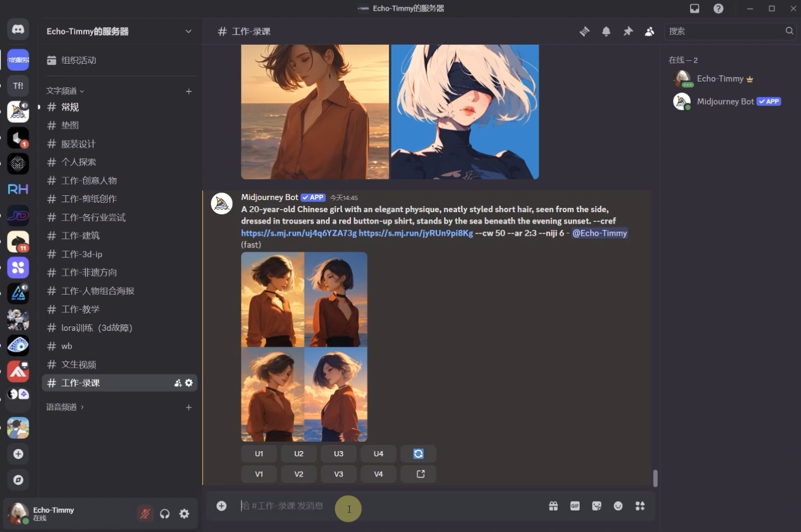This screenshot has height=532, width=801.
Task: Open the Tf! server in sidebar
Action: coord(18,86)
